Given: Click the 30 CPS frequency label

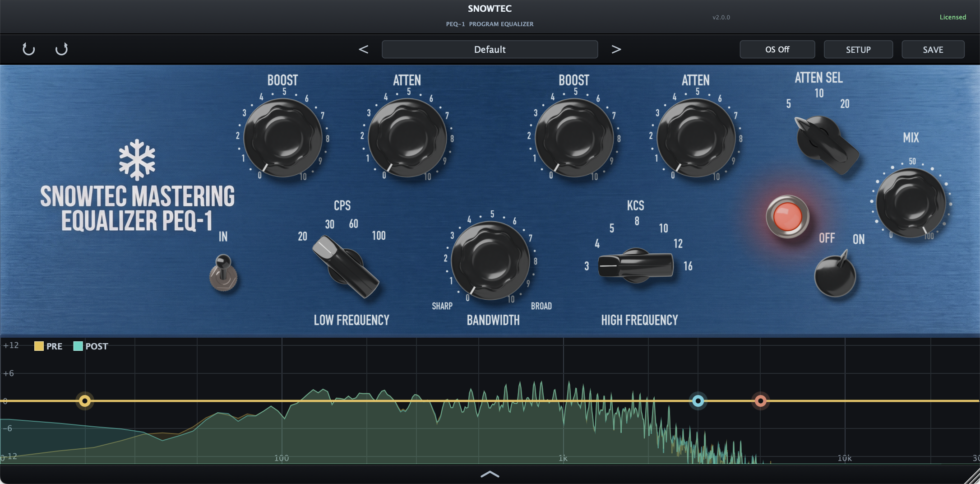Looking at the screenshot, I should (x=330, y=224).
